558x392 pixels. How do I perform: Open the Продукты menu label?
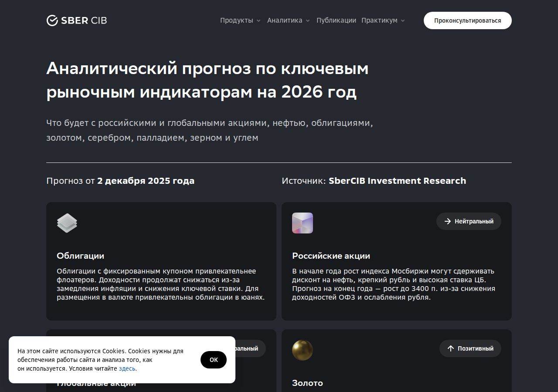tap(237, 20)
